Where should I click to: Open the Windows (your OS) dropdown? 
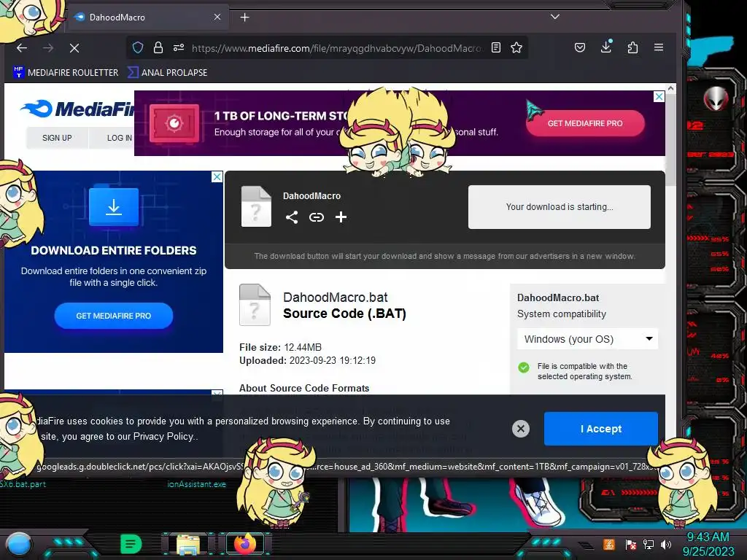pyautogui.click(x=587, y=339)
